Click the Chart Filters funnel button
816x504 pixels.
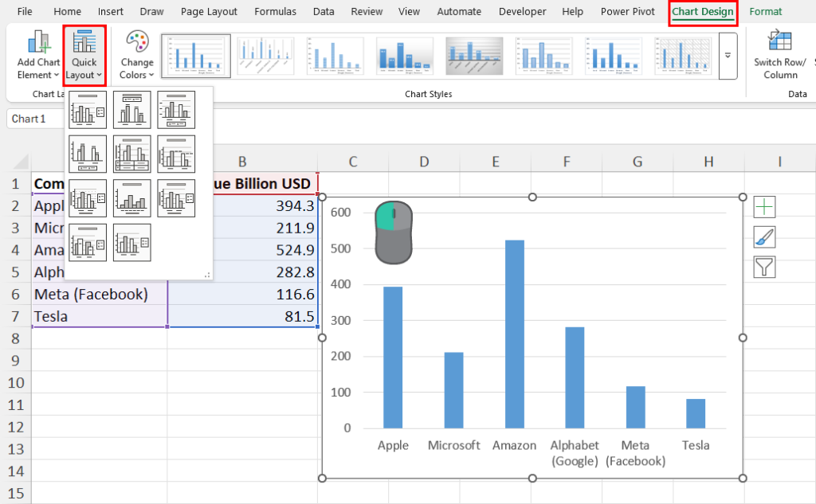pyautogui.click(x=764, y=267)
